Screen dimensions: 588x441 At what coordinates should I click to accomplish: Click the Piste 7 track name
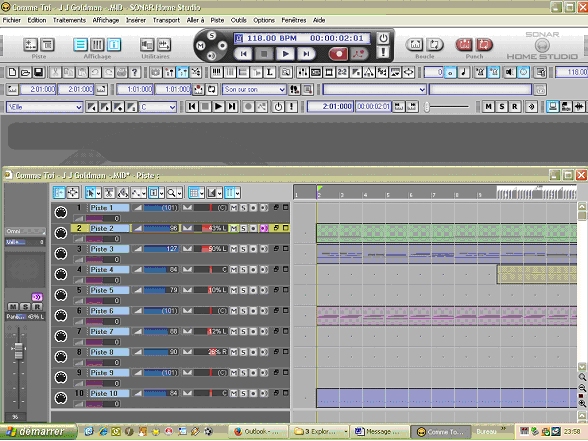coord(110,332)
